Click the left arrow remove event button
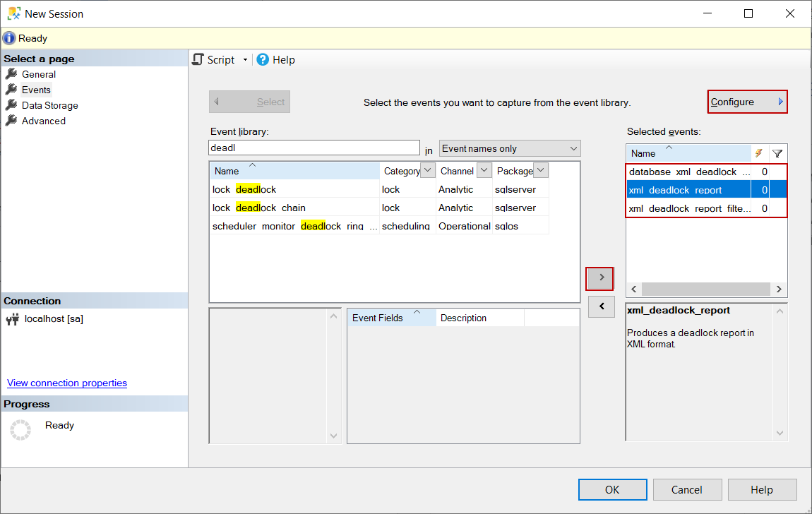 point(601,306)
